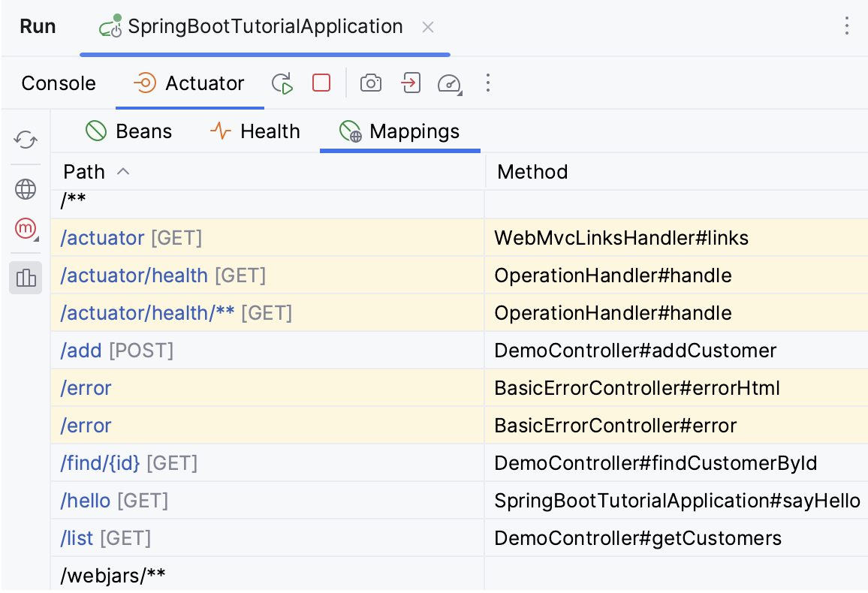Click the Actuator tab orange icon
Screen dimensions: 868x593
(x=145, y=83)
